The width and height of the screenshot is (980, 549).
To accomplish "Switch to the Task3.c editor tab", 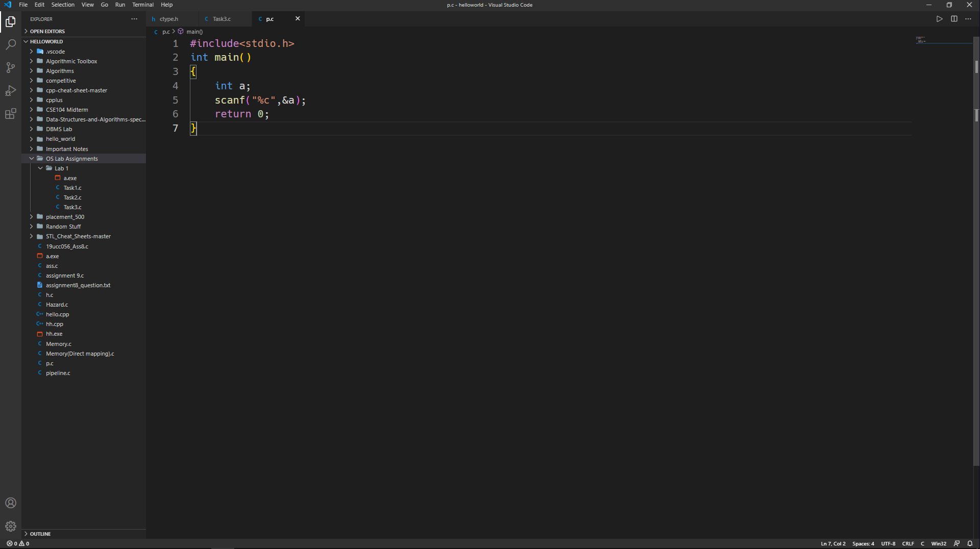I will (x=222, y=18).
